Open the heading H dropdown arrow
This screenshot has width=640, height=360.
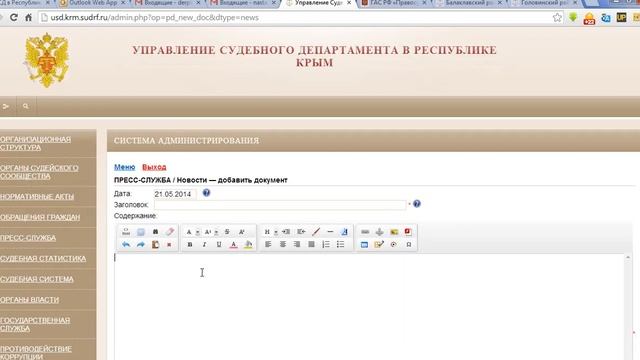point(276,232)
